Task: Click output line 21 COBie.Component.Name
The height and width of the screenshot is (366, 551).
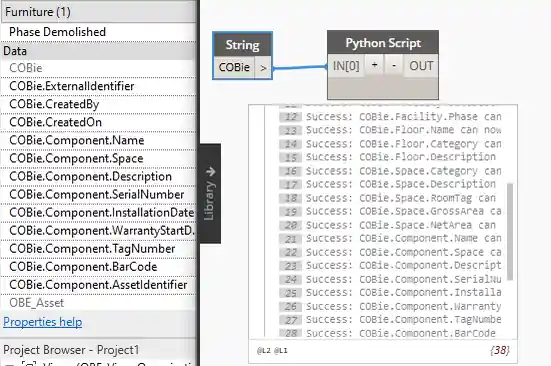Action: pos(403,238)
